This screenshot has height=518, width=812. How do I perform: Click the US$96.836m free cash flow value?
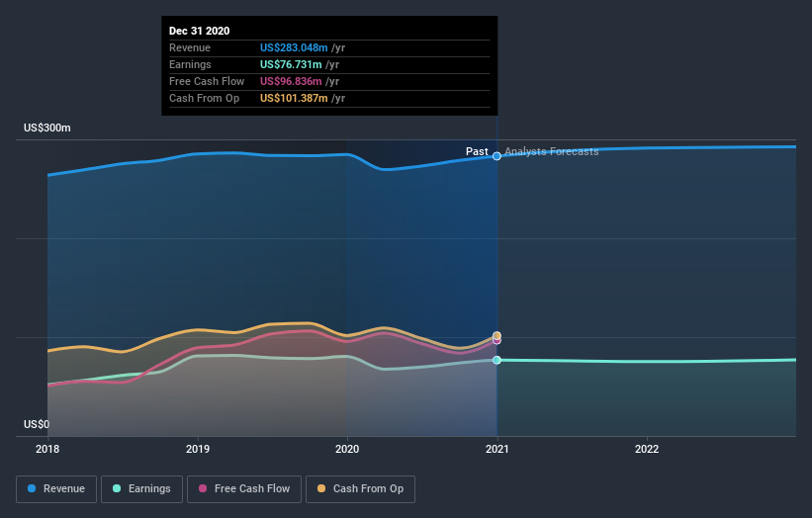click(x=291, y=81)
